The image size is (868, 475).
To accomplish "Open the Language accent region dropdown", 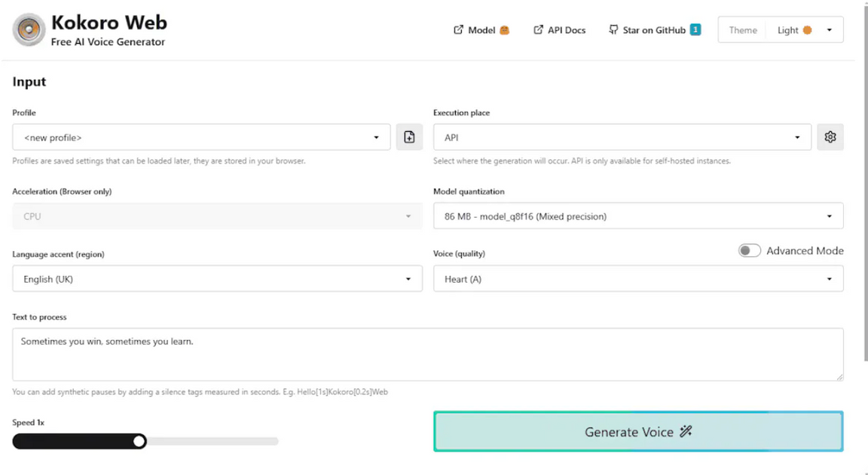I will [217, 278].
